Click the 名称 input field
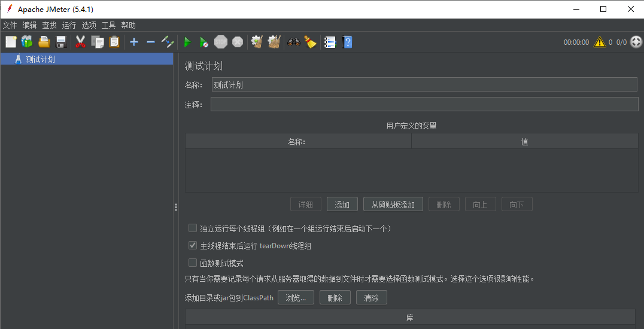The image size is (644, 329). point(424,84)
